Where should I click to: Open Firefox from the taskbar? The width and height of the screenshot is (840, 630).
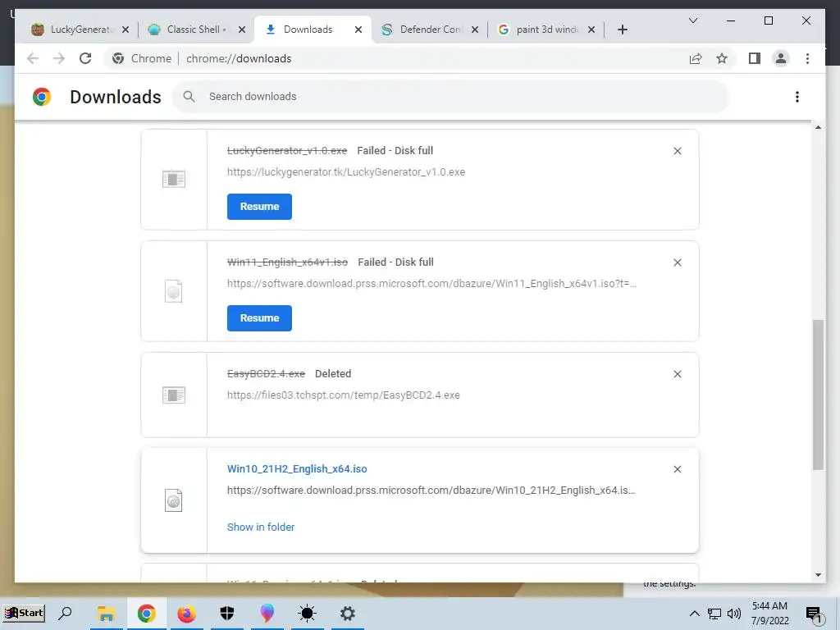point(186,614)
